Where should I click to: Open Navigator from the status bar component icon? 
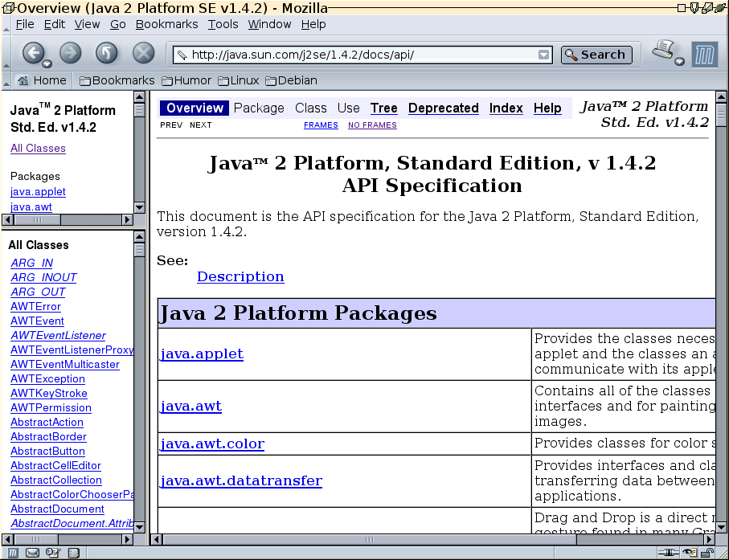click(13, 553)
